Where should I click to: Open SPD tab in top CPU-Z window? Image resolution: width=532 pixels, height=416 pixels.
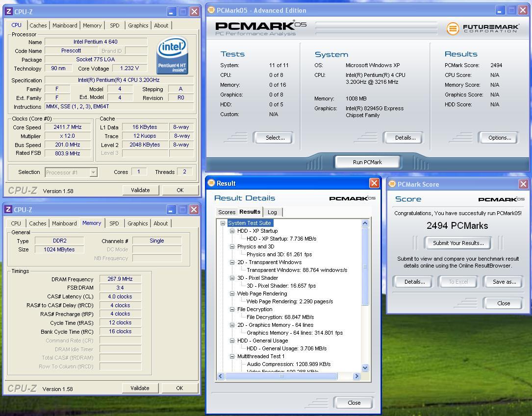pyautogui.click(x=115, y=25)
